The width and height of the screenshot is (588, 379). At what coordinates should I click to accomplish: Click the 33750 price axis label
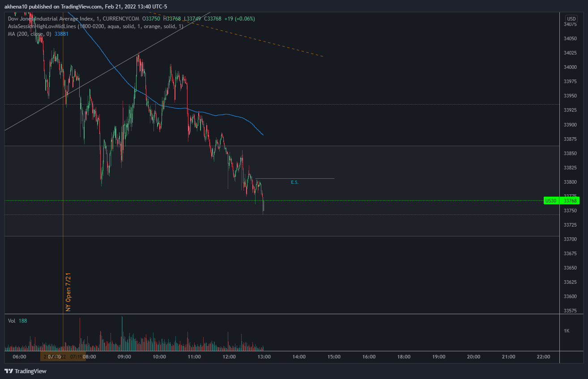click(570, 211)
